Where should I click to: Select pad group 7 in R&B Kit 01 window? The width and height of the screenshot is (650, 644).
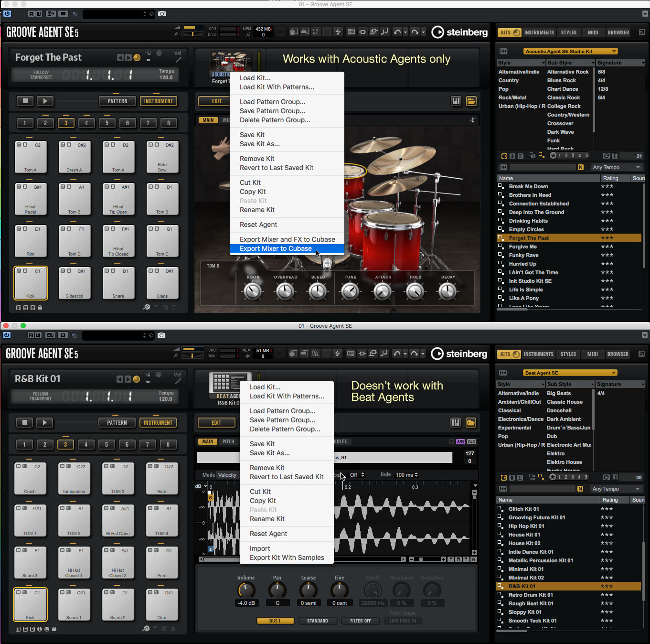(148, 444)
